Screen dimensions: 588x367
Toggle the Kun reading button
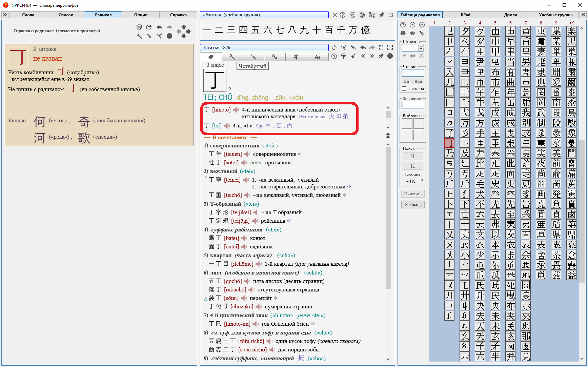click(x=418, y=81)
